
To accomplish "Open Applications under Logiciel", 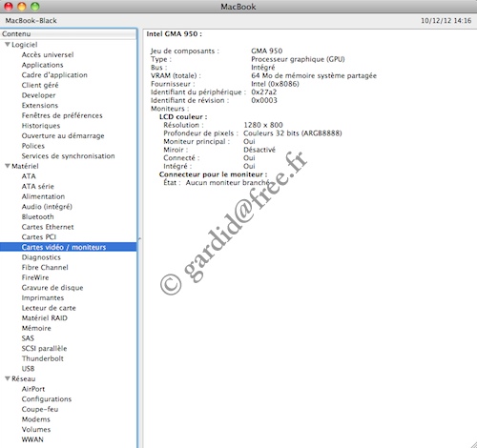I will click(42, 65).
